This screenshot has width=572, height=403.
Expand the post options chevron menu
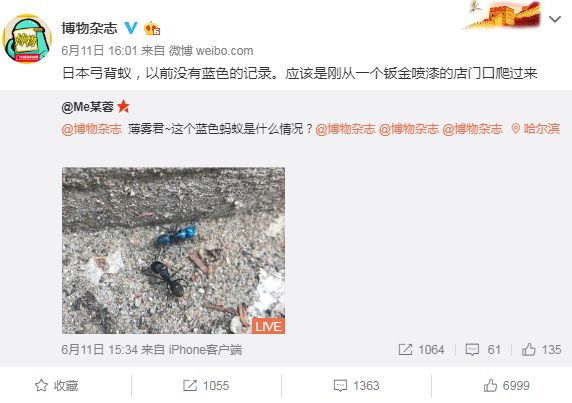[555, 19]
